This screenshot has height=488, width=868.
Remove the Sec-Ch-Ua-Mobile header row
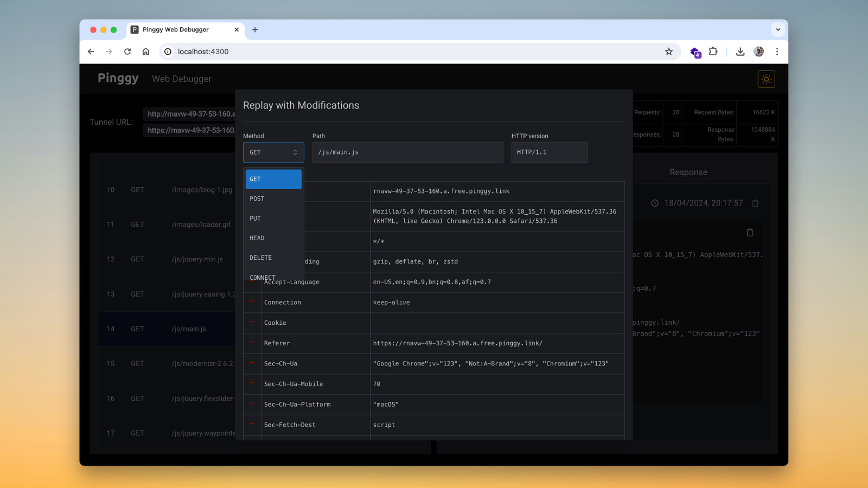click(253, 383)
